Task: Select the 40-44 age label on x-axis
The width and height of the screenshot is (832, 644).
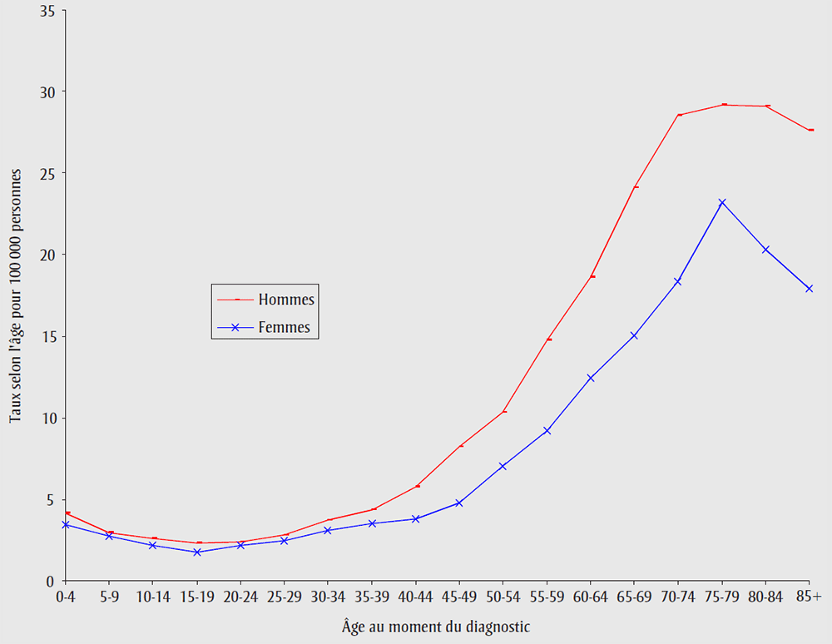Action: click(x=415, y=597)
